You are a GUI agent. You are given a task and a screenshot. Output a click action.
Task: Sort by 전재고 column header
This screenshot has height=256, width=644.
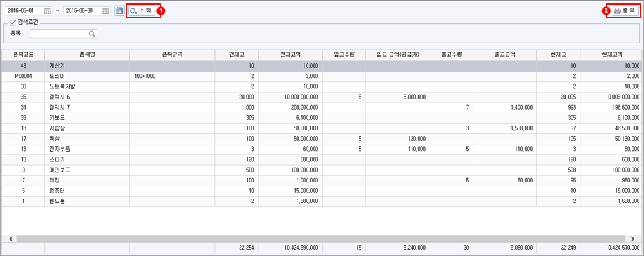tap(236, 55)
